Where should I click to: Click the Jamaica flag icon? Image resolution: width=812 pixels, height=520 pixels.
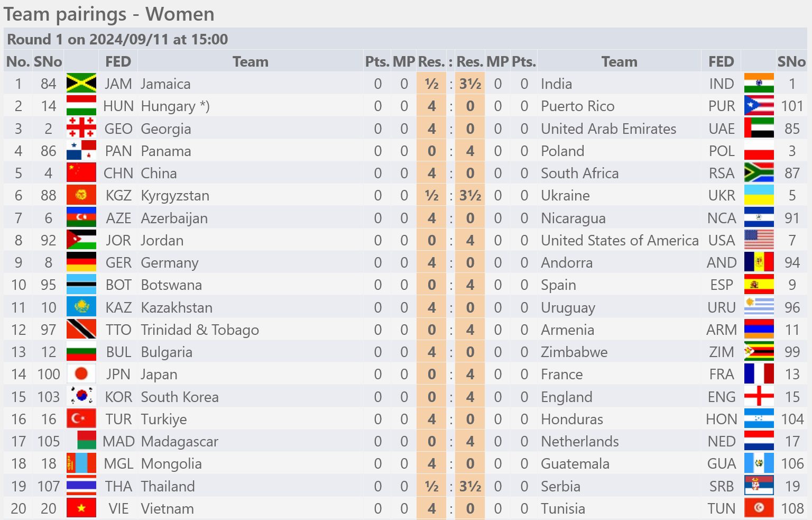[81, 84]
